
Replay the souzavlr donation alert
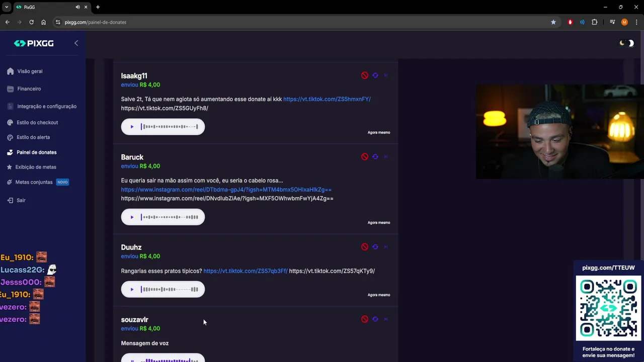(375, 319)
